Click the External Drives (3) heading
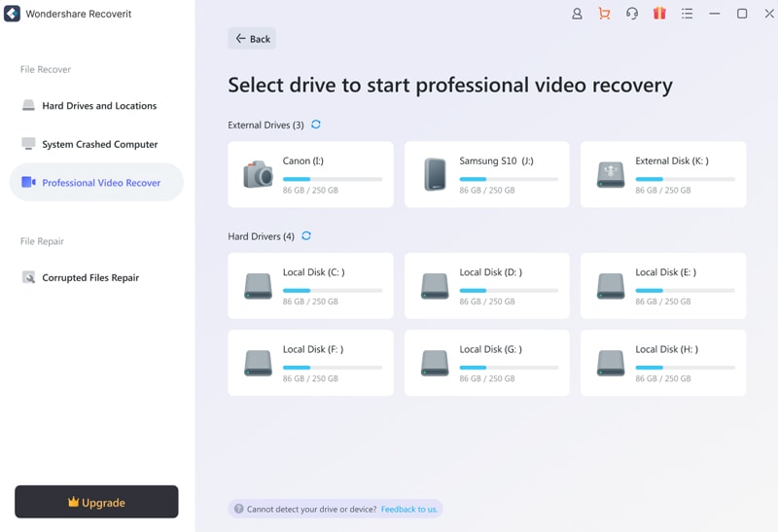Image resolution: width=778 pixels, height=532 pixels. tap(265, 125)
